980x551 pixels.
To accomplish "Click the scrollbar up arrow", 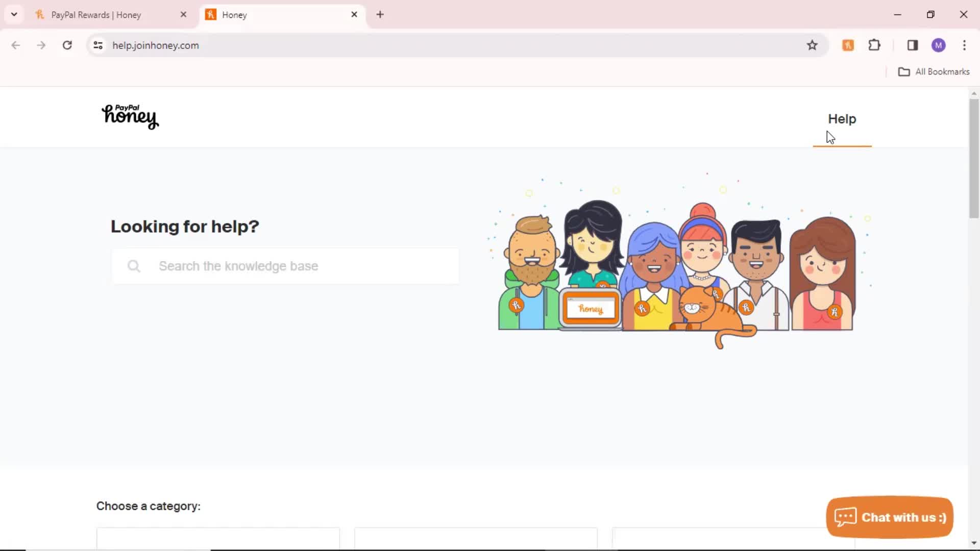I will click(x=974, y=93).
